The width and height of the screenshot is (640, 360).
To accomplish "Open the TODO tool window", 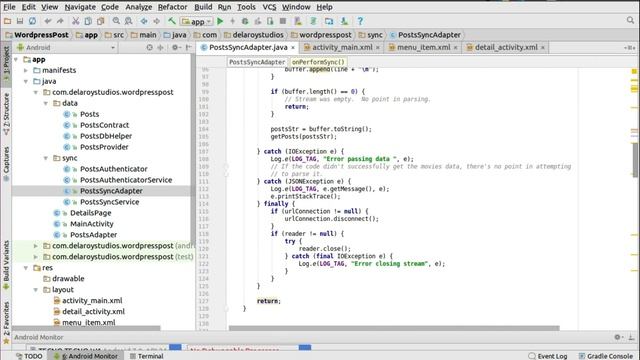I will [x=29, y=356].
